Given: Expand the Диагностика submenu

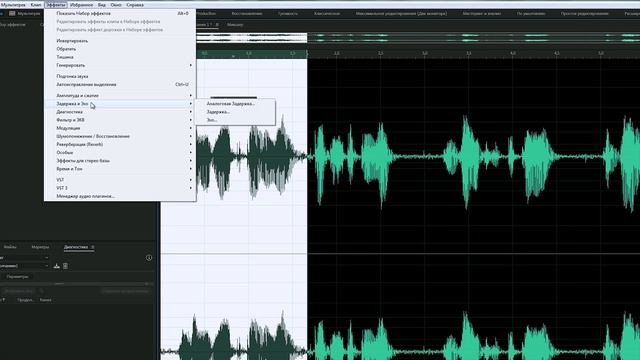Looking at the screenshot, I should (x=120, y=112).
